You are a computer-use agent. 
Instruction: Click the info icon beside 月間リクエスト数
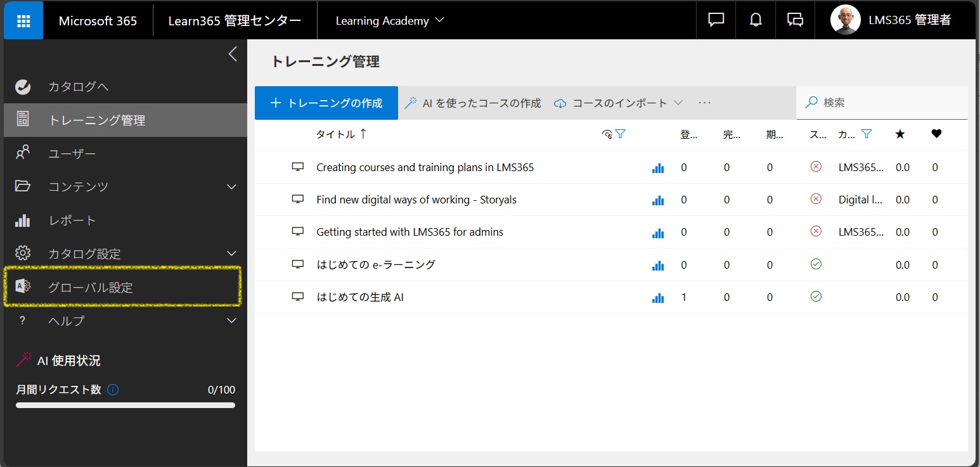pos(113,390)
